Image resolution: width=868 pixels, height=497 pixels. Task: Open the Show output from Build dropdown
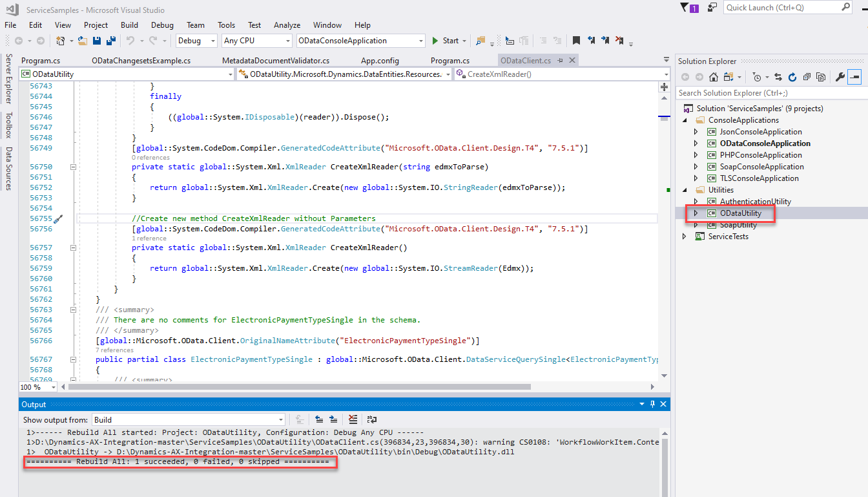(x=189, y=420)
